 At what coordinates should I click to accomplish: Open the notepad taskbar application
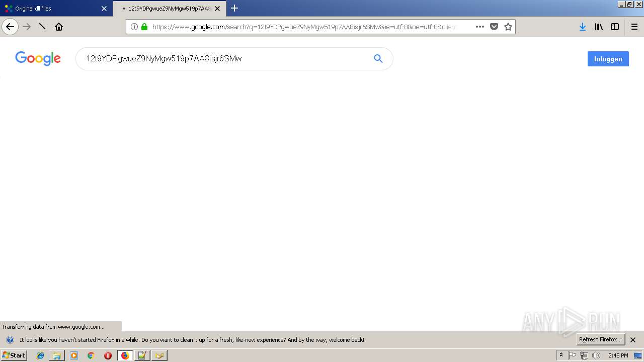pyautogui.click(x=142, y=355)
